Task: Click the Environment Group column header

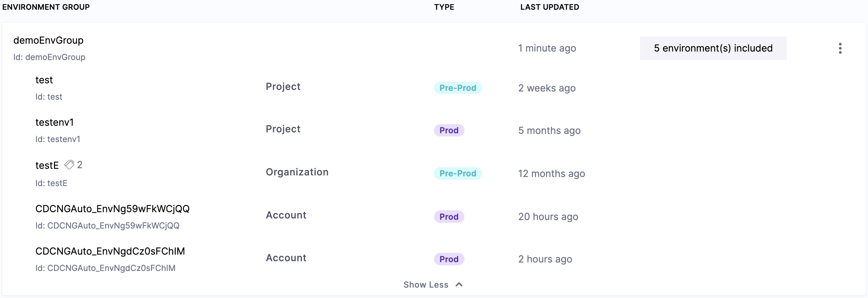Action: coord(46,7)
